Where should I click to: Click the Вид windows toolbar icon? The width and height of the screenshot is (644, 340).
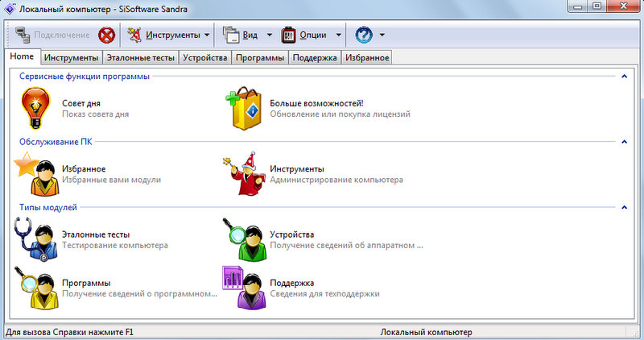(231, 35)
